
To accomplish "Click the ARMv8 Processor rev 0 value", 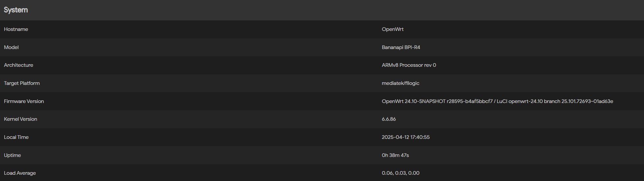I will click(x=409, y=65).
